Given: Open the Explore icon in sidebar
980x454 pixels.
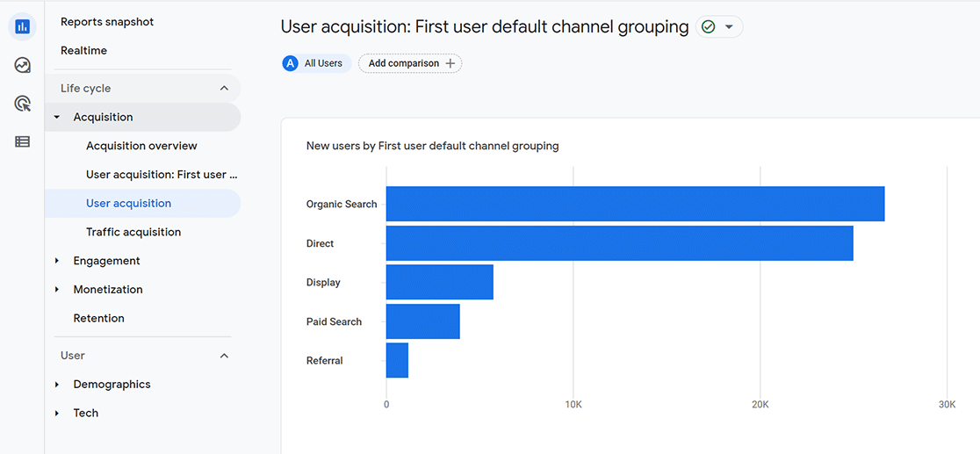Looking at the screenshot, I should click(23, 65).
